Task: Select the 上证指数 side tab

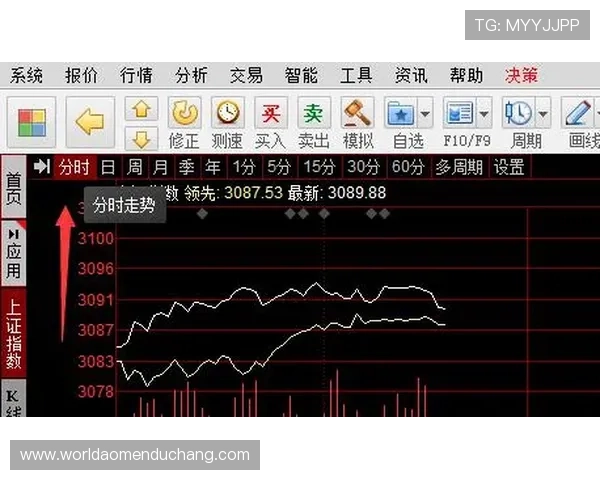Action: (14, 334)
